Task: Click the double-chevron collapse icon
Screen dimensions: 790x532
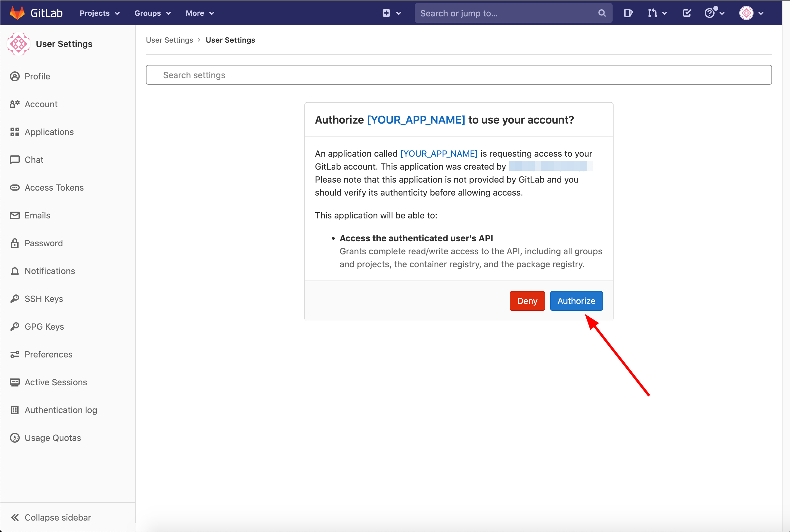Action: point(15,517)
